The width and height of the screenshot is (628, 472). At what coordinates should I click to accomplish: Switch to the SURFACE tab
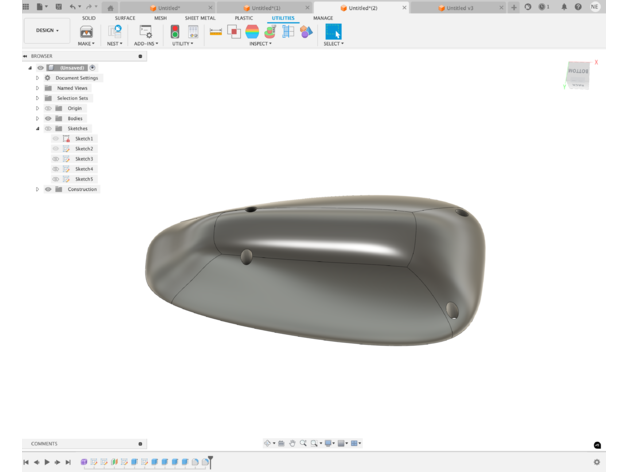125,18
